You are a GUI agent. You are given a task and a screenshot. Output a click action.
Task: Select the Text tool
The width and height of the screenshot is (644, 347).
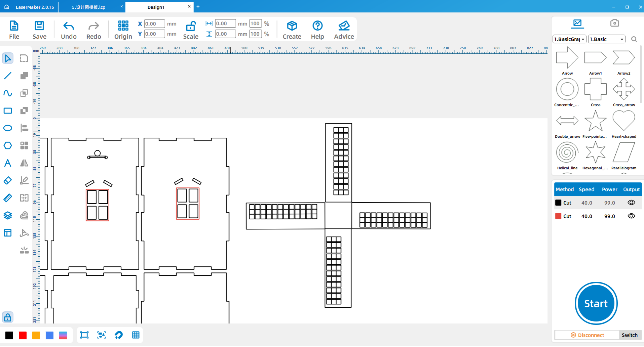(8, 163)
